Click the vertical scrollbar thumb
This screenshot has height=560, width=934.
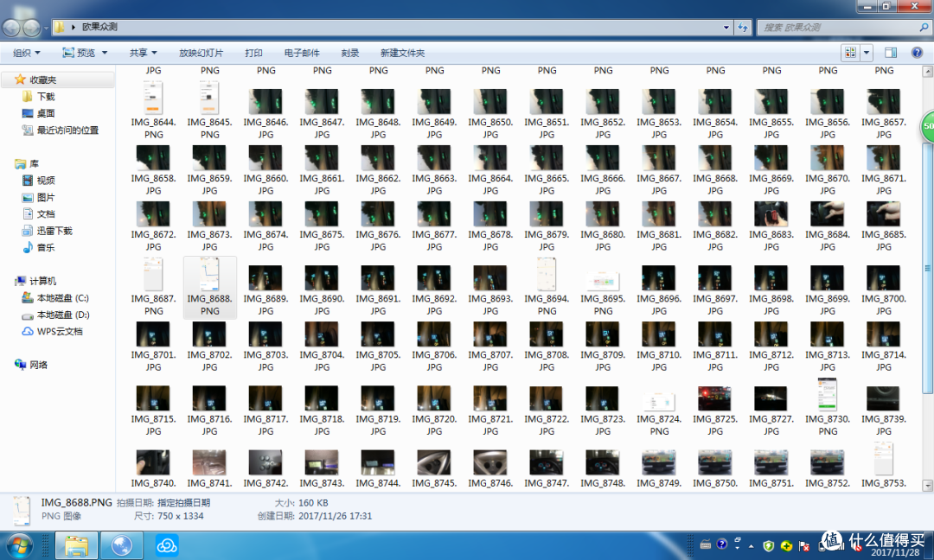click(927, 268)
